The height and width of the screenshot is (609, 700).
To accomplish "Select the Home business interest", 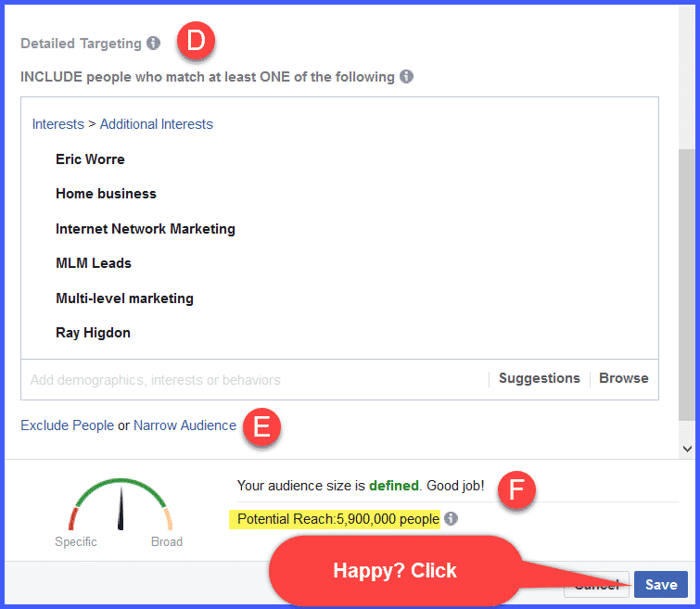I will 106,194.
